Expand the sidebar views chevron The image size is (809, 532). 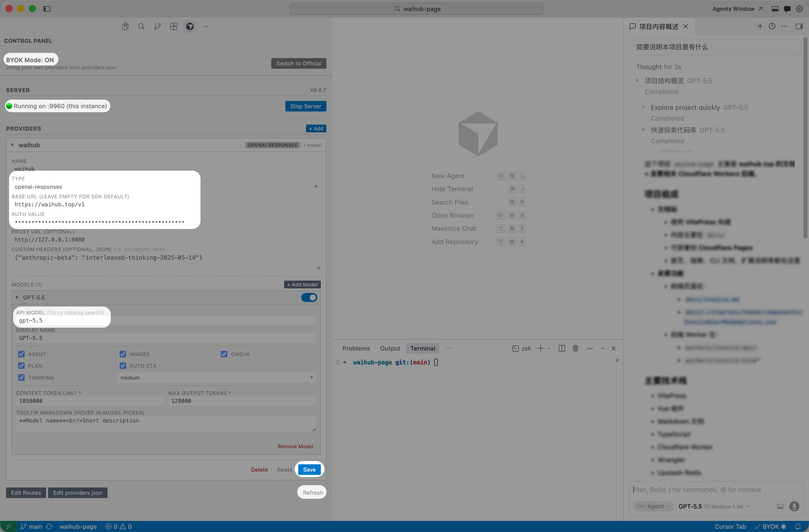coord(206,26)
